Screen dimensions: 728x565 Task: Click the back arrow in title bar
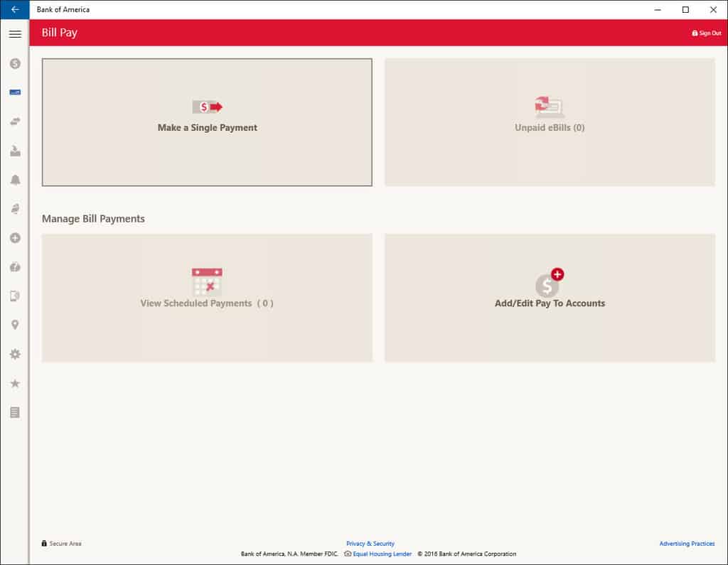(x=15, y=10)
